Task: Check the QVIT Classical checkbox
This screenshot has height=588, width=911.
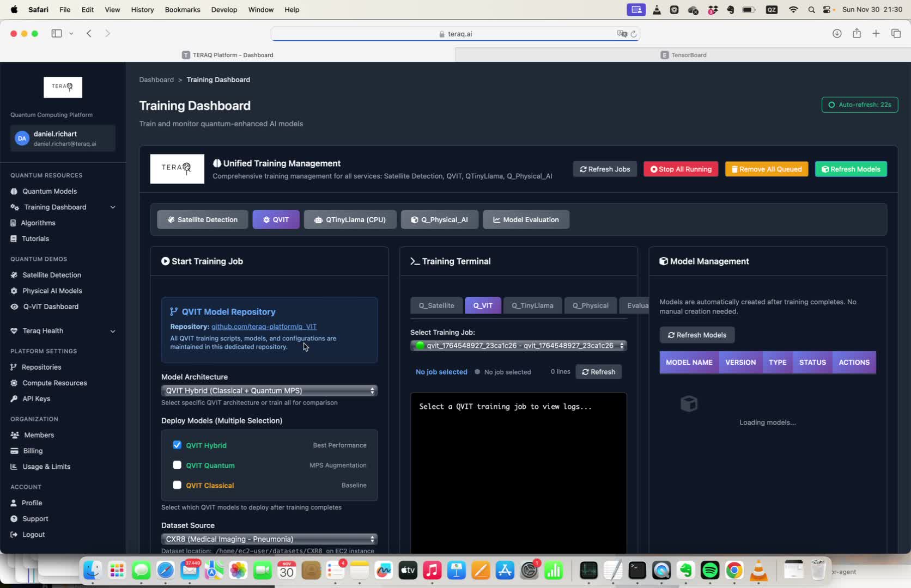Action: pyautogui.click(x=177, y=485)
